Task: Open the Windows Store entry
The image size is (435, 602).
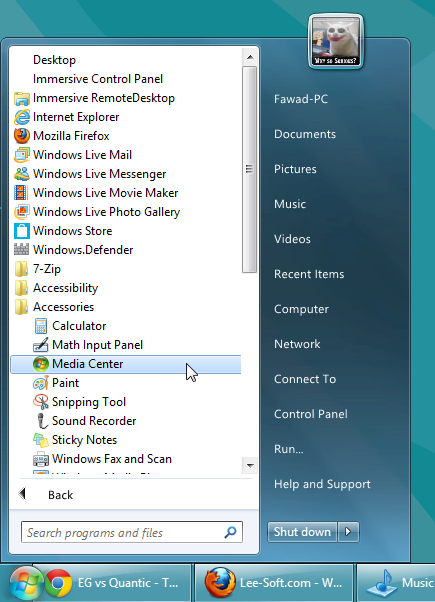Action: (63, 231)
